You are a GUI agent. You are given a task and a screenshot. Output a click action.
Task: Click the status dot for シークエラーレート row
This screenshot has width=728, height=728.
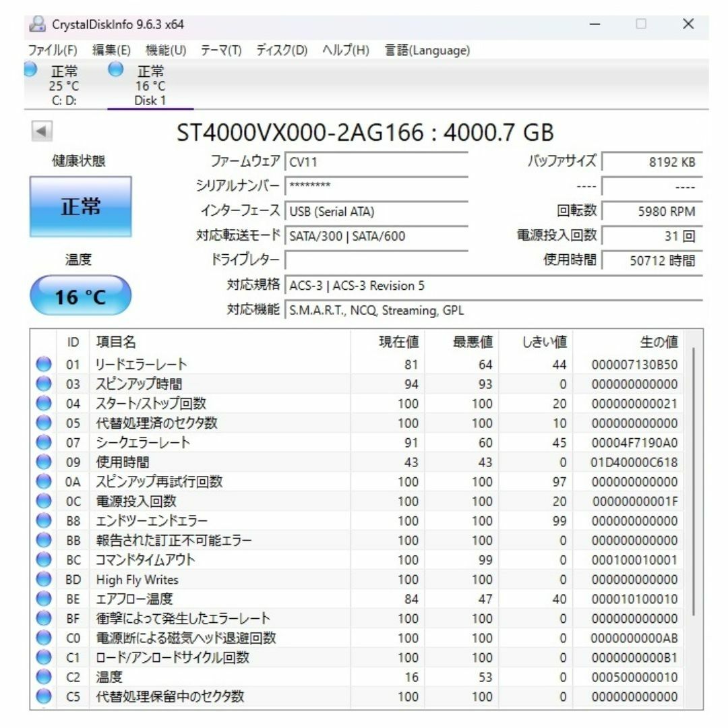pyautogui.click(x=44, y=442)
